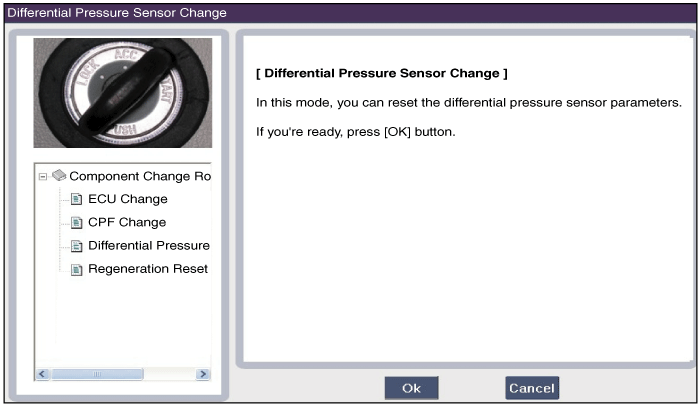Image resolution: width=700 pixels, height=406 pixels.
Task: Select ECU Change in the tree
Action: [128, 199]
